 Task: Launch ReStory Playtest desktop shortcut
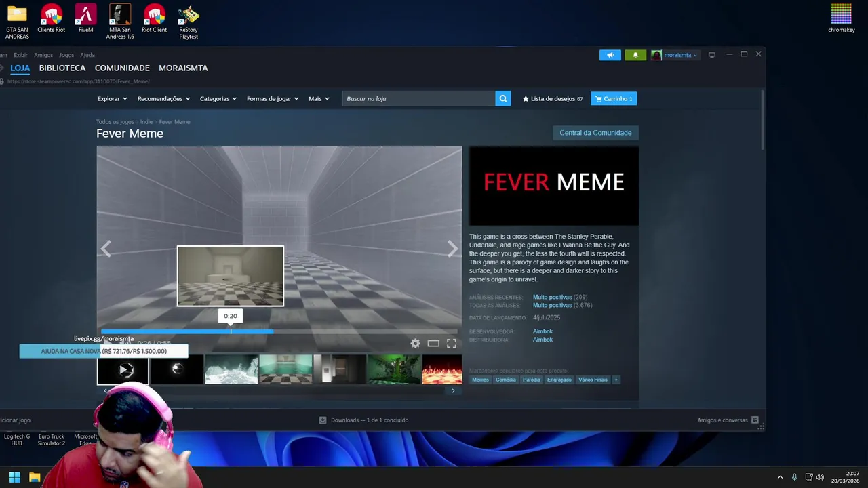189,22
